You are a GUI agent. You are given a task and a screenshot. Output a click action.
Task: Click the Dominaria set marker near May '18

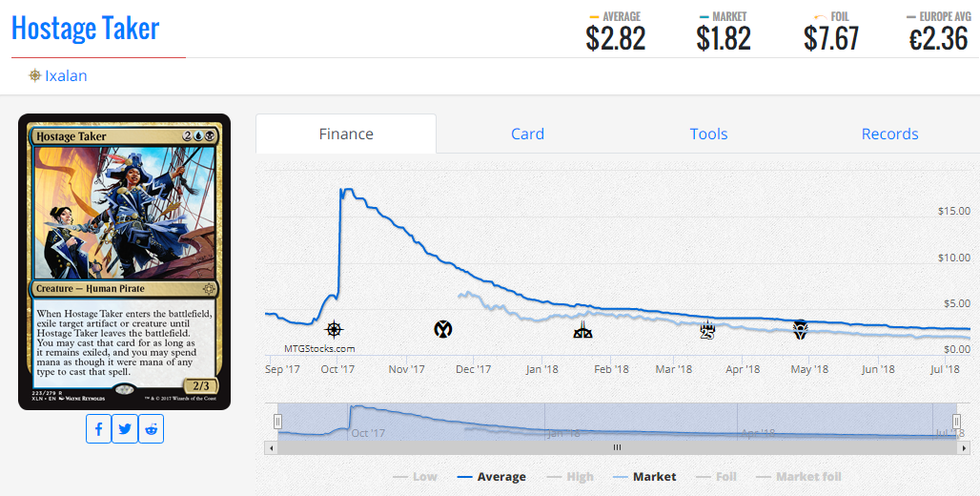pos(800,329)
